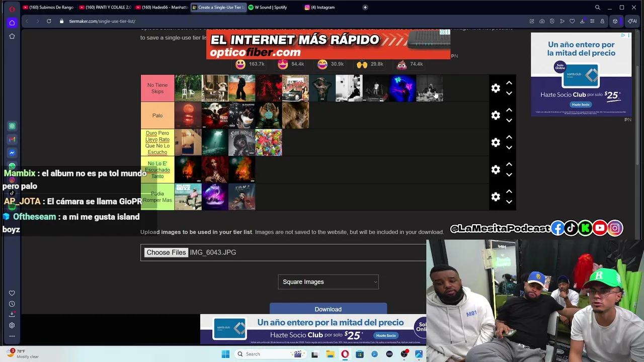Open settings gear for the Palo tier

[x=496, y=116]
